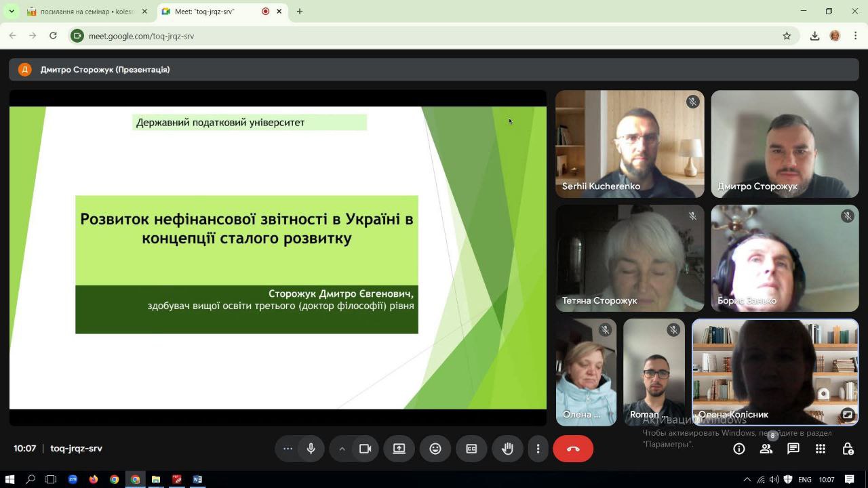Open the emoji reactions panel
This screenshot has height=488, width=868.
(435, 449)
